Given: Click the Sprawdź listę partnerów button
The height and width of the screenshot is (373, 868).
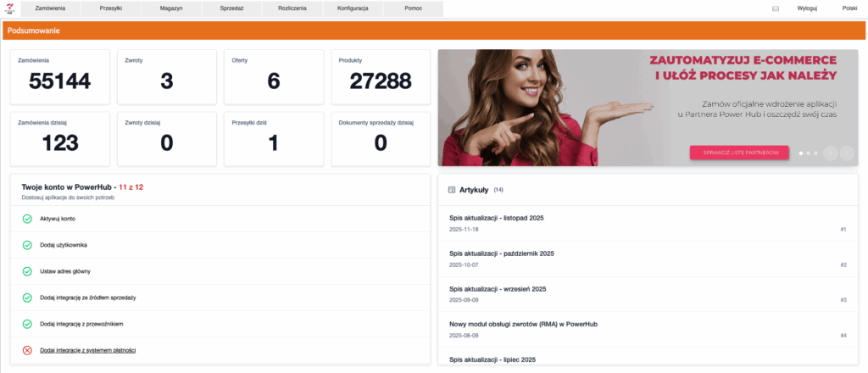Looking at the screenshot, I should pyautogui.click(x=739, y=153).
